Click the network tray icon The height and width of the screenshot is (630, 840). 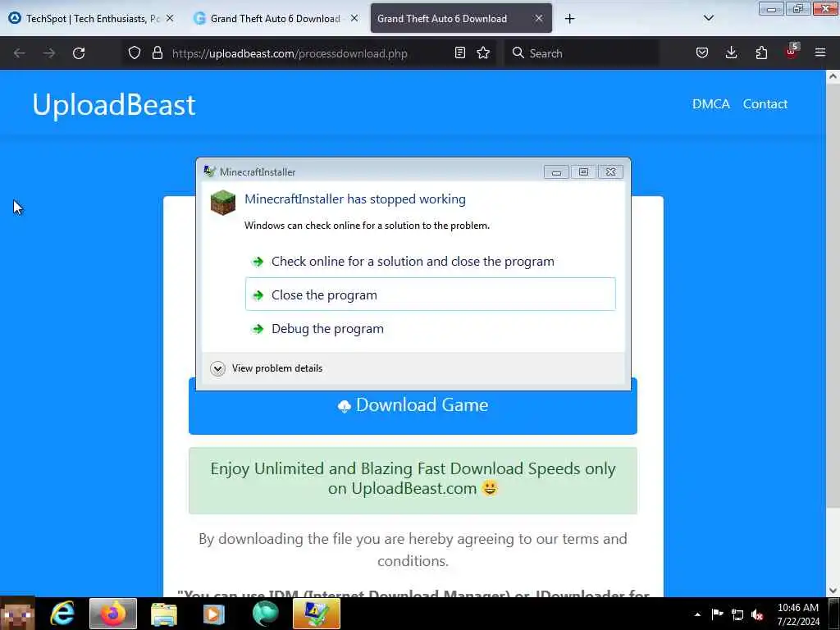coord(737,614)
